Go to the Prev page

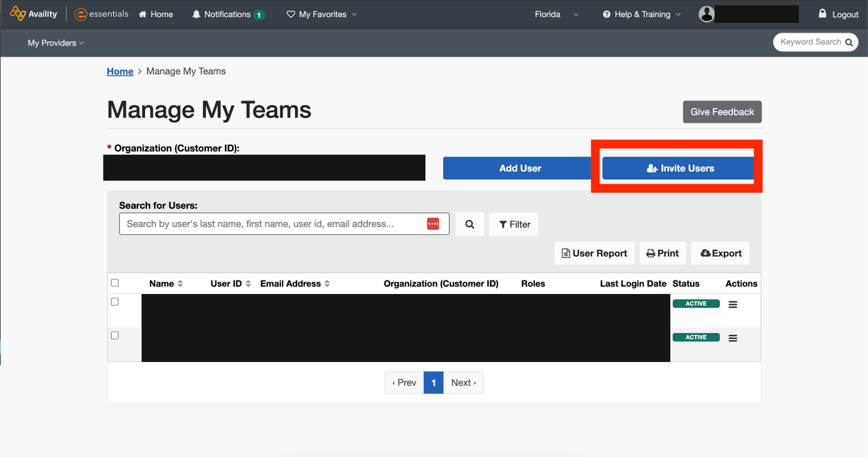click(404, 383)
